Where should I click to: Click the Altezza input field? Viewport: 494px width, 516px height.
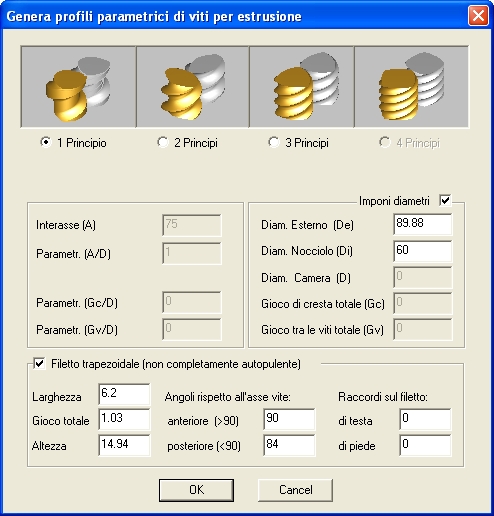(124, 445)
